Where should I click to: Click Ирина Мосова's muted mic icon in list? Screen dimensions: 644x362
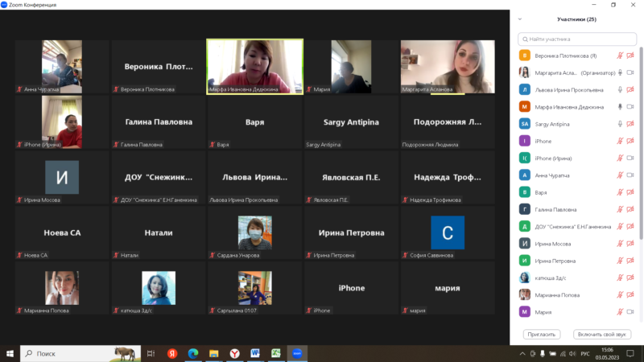(620, 244)
